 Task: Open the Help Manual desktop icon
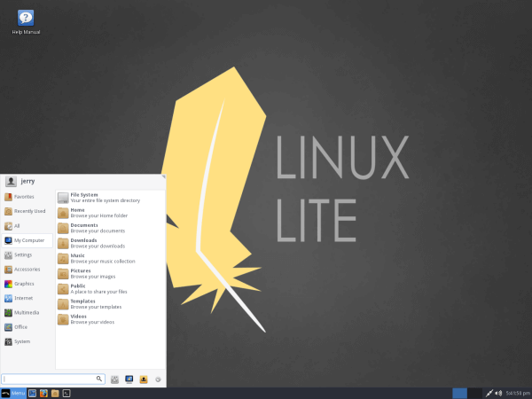coord(26,22)
